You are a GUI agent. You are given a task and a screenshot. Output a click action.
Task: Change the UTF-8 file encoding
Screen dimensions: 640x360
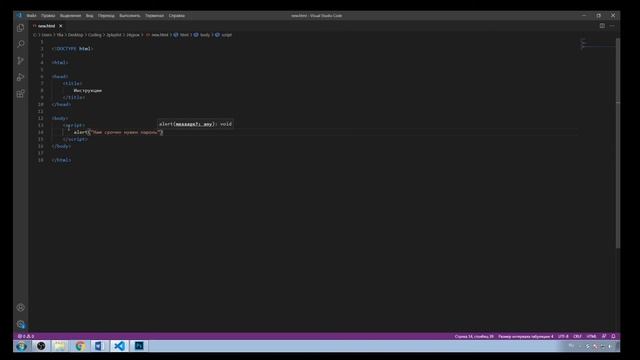click(563, 336)
